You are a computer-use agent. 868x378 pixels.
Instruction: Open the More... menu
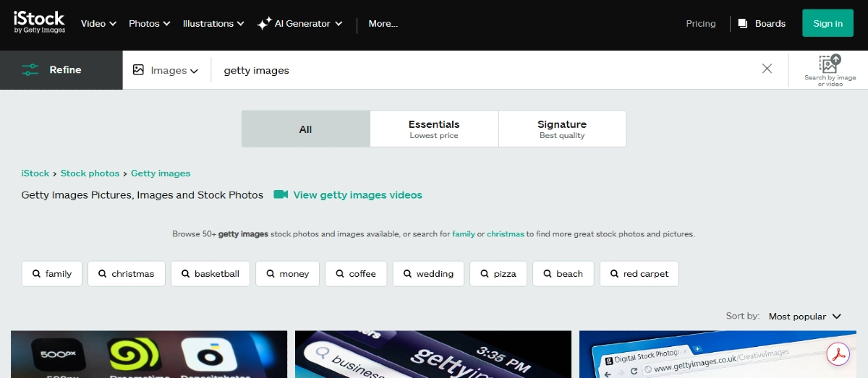pos(383,23)
